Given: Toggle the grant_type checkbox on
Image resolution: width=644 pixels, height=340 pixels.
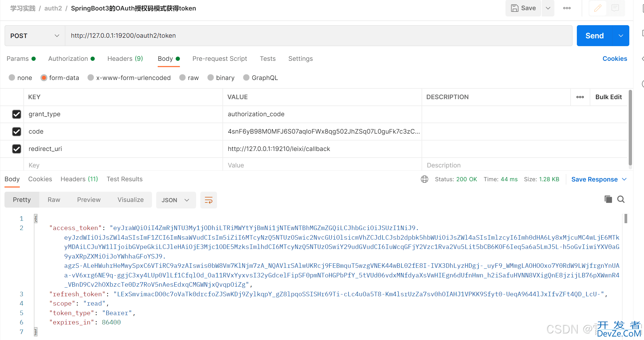Looking at the screenshot, I should [16, 114].
